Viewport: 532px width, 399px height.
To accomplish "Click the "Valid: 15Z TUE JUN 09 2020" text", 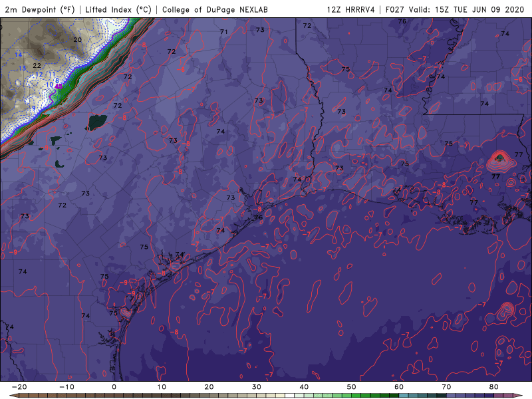I will tap(467, 9).
